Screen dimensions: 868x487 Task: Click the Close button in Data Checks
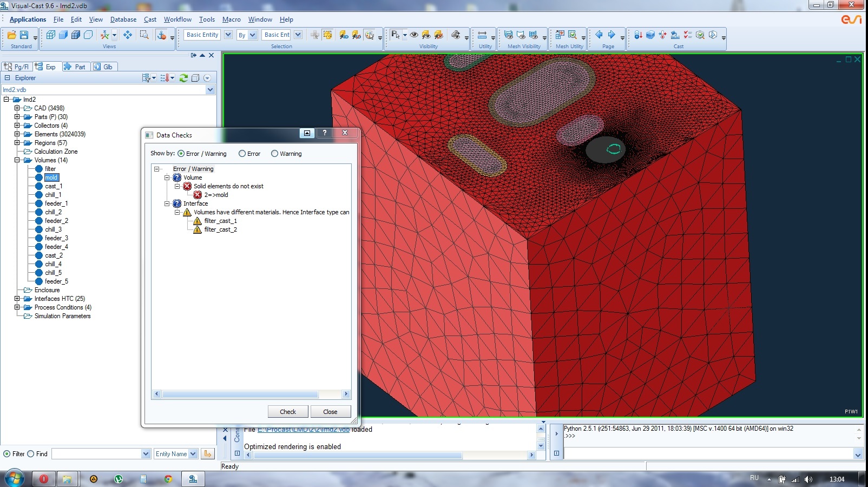click(330, 412)
